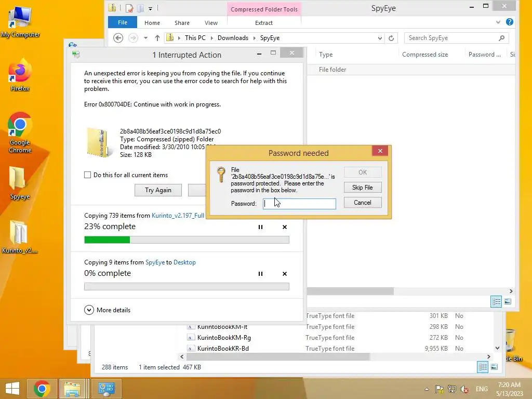The image size is (532, 399).
Task: Click the Password input field
Action: (299, 204)
